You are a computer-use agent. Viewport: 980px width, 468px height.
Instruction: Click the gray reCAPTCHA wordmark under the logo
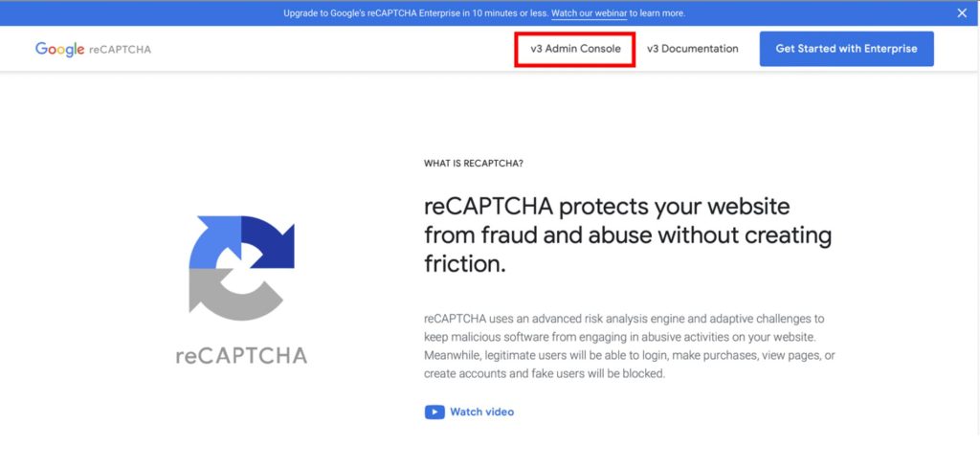point(241,356)
